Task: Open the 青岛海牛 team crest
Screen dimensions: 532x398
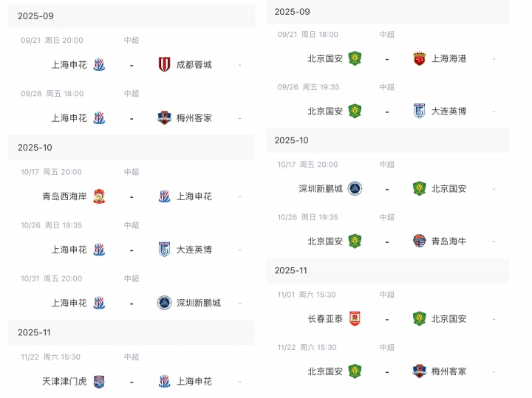Action: point(420,241)
